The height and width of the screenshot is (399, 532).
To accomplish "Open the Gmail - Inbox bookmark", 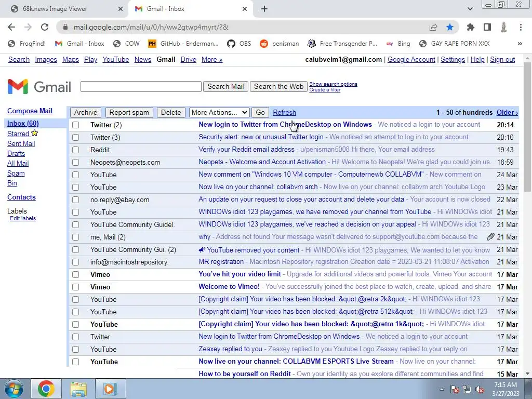I will pos(79,44).
